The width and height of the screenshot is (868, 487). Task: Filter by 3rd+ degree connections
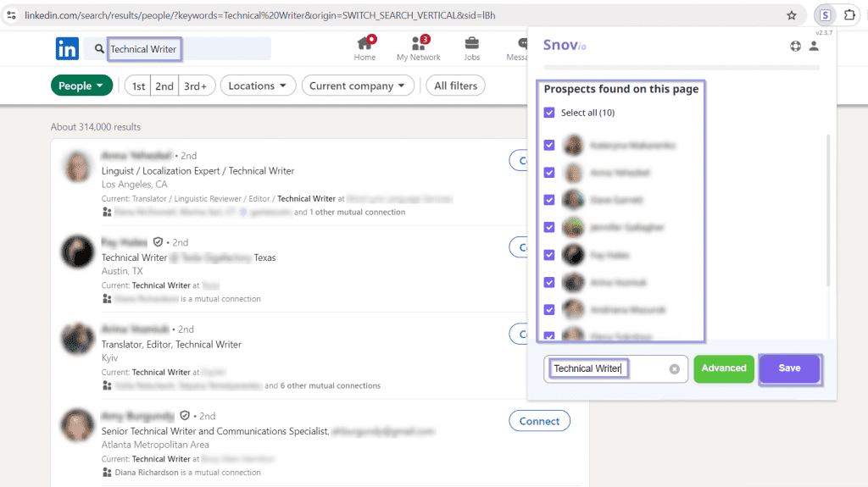point(196,86)
